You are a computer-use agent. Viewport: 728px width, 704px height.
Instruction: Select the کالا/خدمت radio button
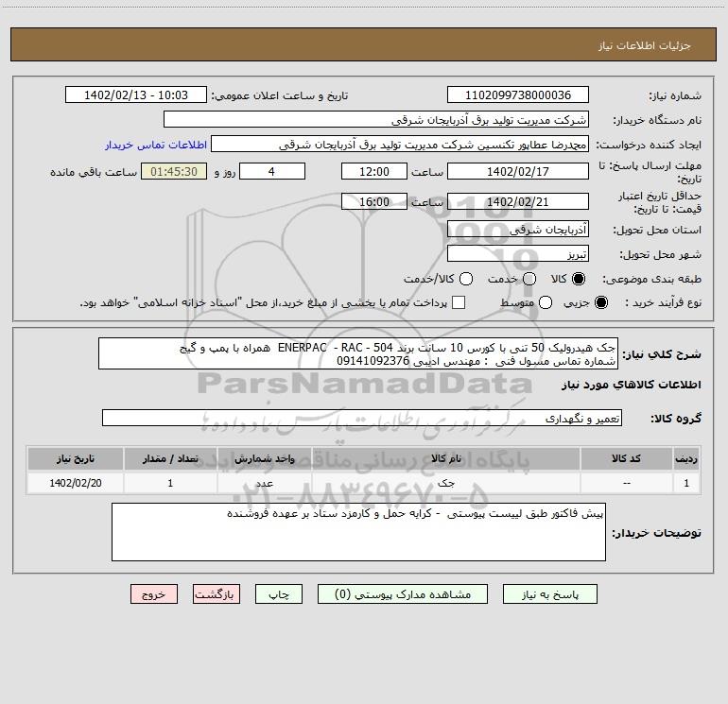(x=466, y=279)
